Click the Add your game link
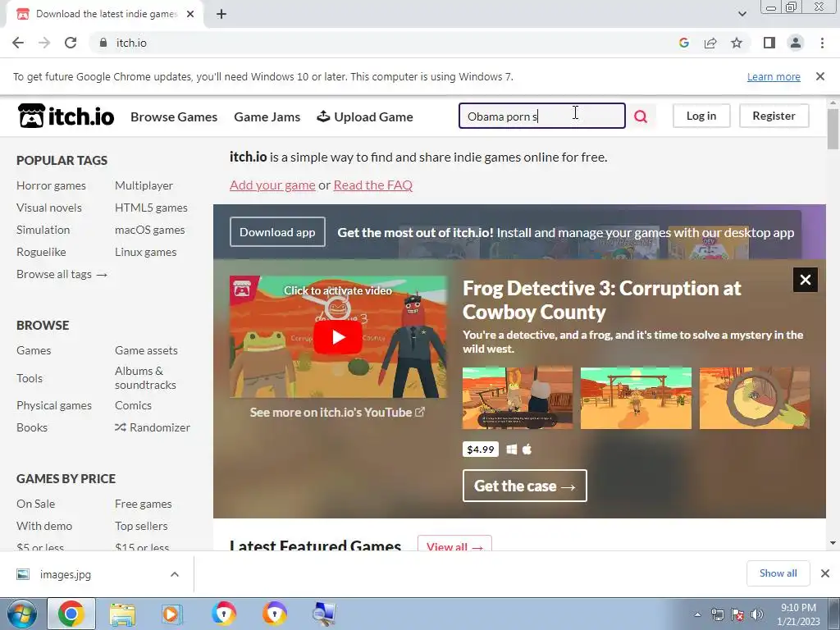Image resolution: width=840 pixels, height=630 pixels. (x=272, y=185)
